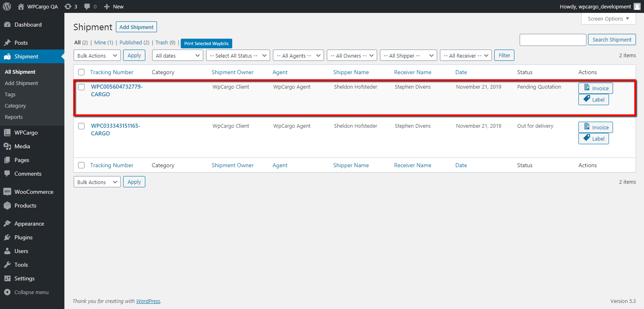This screenshot has width=644, height=309.
Task: Sort by Receiver Name header at top
Action: tap(413, 72)
